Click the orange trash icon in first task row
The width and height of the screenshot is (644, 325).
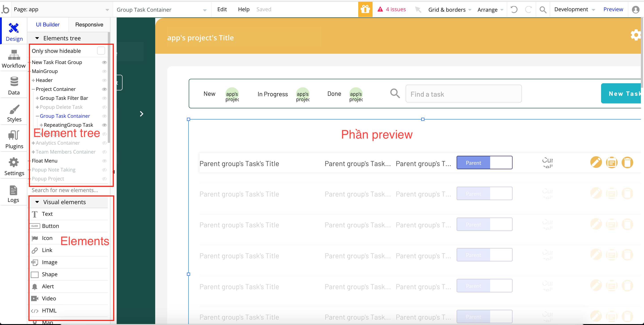click(x=627, y=162)
